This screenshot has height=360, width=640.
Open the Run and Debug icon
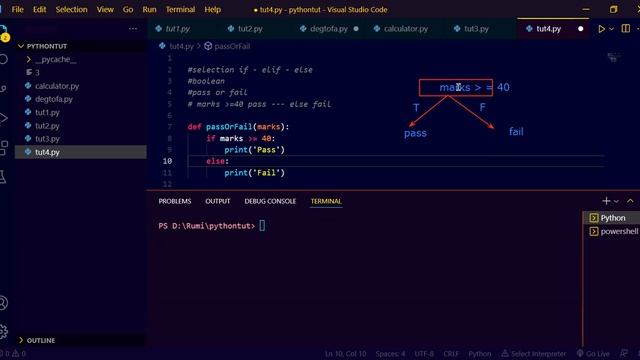(3, 118)
